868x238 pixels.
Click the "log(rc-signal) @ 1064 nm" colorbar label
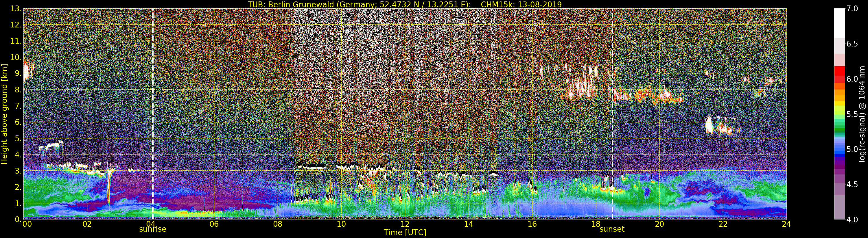pos(863,114)
